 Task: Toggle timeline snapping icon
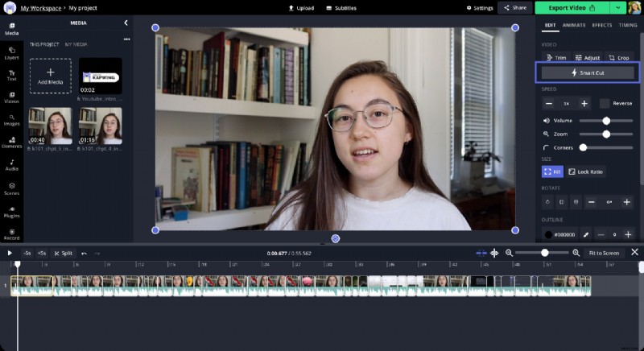(481, 254)
